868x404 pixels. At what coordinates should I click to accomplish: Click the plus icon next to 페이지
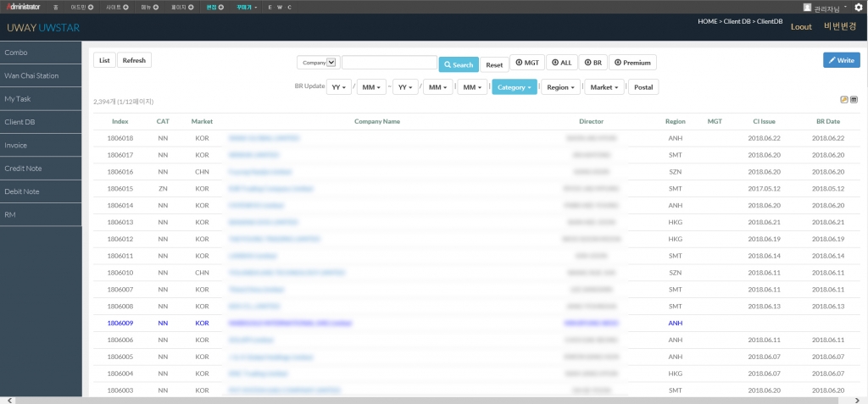[191, 7]
